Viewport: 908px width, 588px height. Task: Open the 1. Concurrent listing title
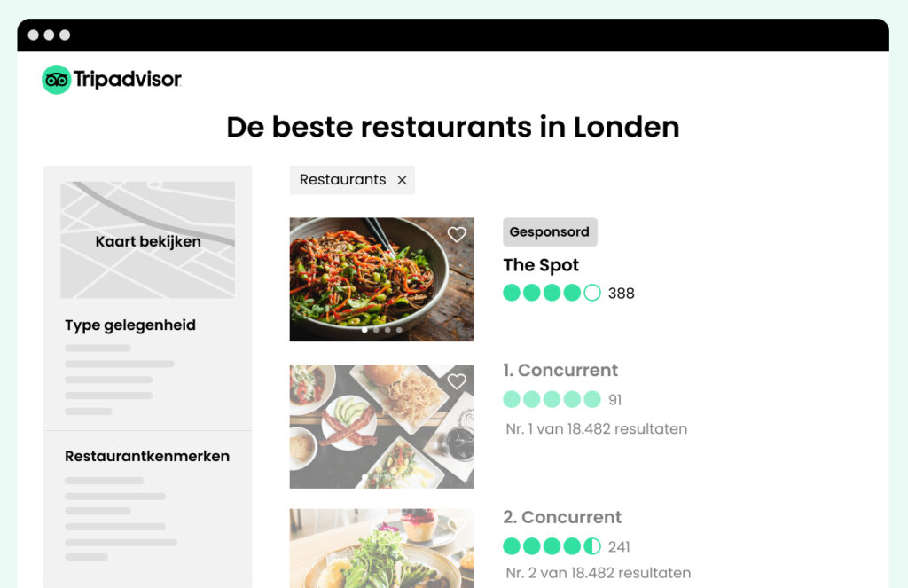pos(560,370)
